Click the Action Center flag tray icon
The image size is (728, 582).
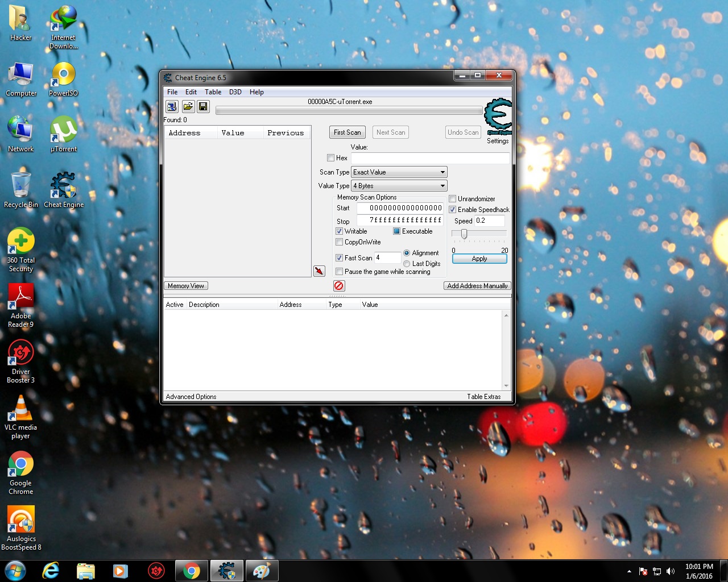[643, 571]
